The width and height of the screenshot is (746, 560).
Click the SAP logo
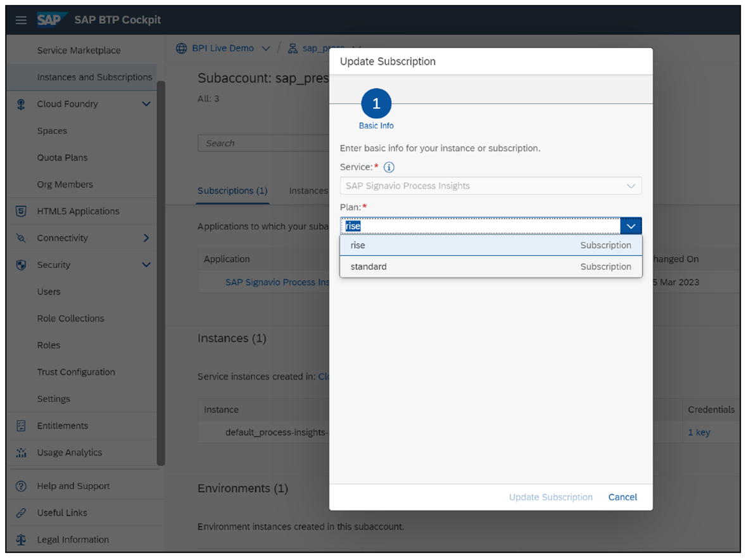point(49,20)
